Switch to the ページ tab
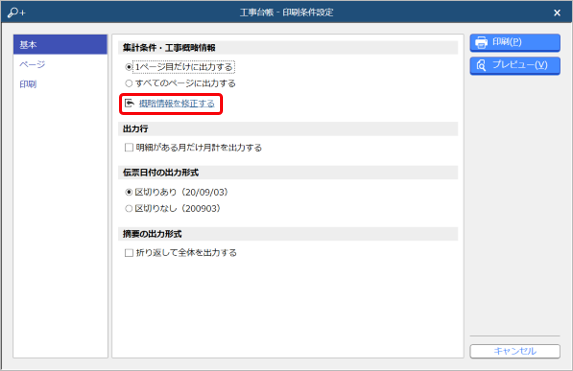This screenshot has width=573, height=371. (60, 65)
